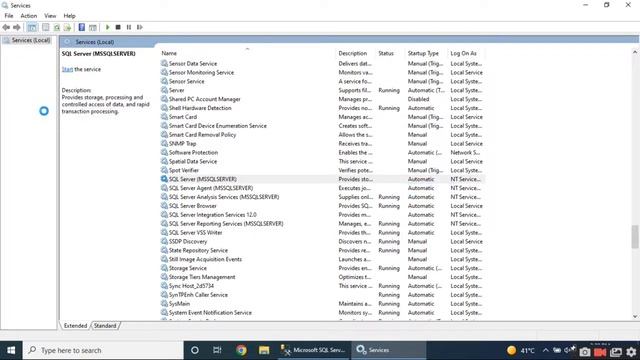Click the gear icon beside Sensor Data Service
Image resolution: width=640 pixels, height=360 pixels.
164,63
